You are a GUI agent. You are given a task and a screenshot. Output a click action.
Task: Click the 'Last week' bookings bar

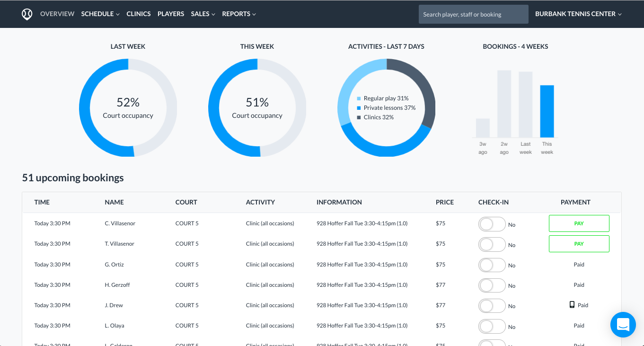(526, 104)
